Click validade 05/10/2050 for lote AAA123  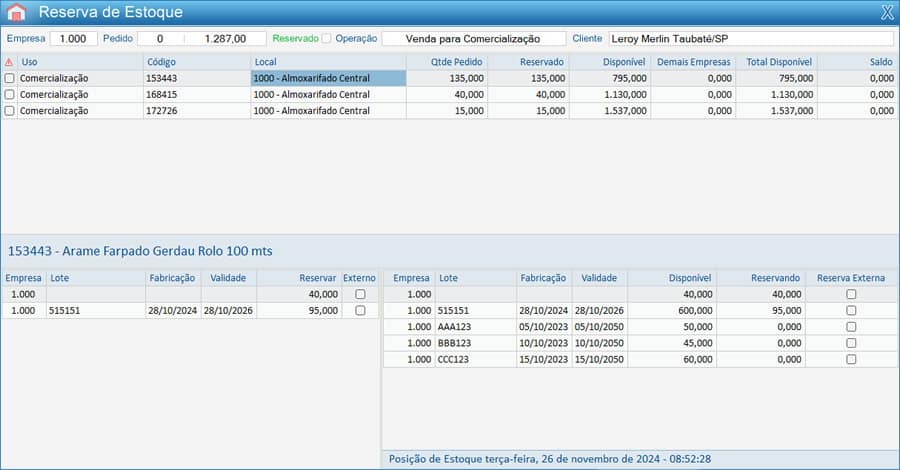pyautogui.click(x=599, y=327)
